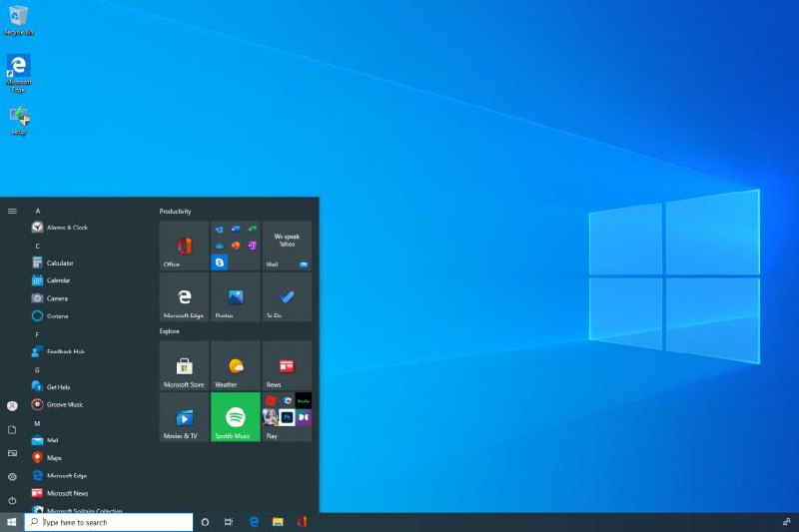Open the Play folder tile
799x532 pixels.
coord(287,417)
